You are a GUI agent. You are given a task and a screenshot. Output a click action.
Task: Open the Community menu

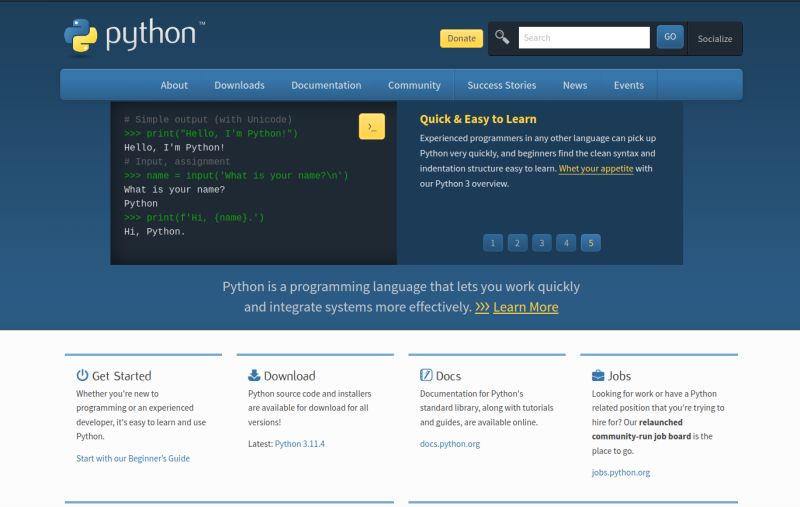tap(414, 85)
